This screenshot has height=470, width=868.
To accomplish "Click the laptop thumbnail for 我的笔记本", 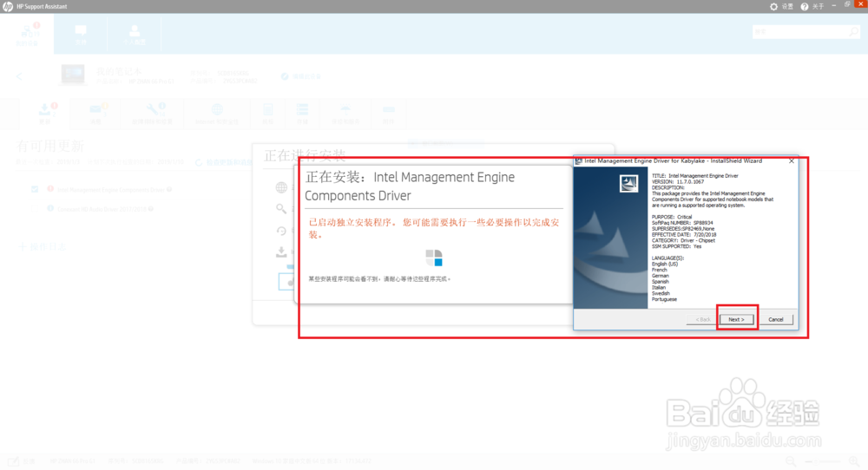I will (x=73, y=75).
